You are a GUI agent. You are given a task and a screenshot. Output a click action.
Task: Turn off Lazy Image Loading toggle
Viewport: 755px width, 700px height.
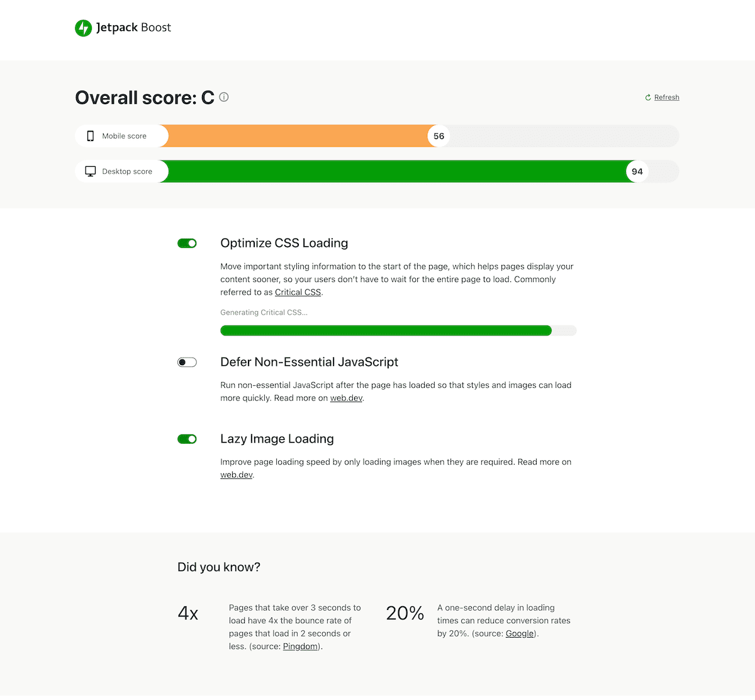[187, 439]
